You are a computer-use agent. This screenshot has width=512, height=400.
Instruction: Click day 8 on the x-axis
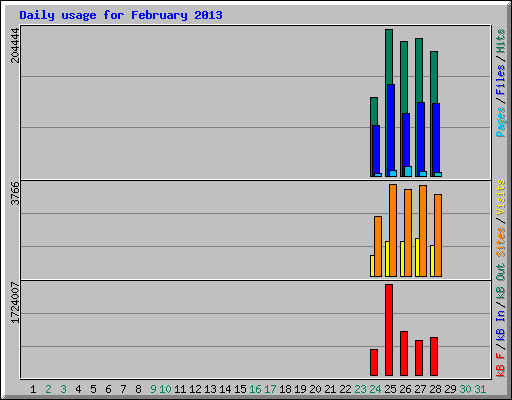[138, 389]
